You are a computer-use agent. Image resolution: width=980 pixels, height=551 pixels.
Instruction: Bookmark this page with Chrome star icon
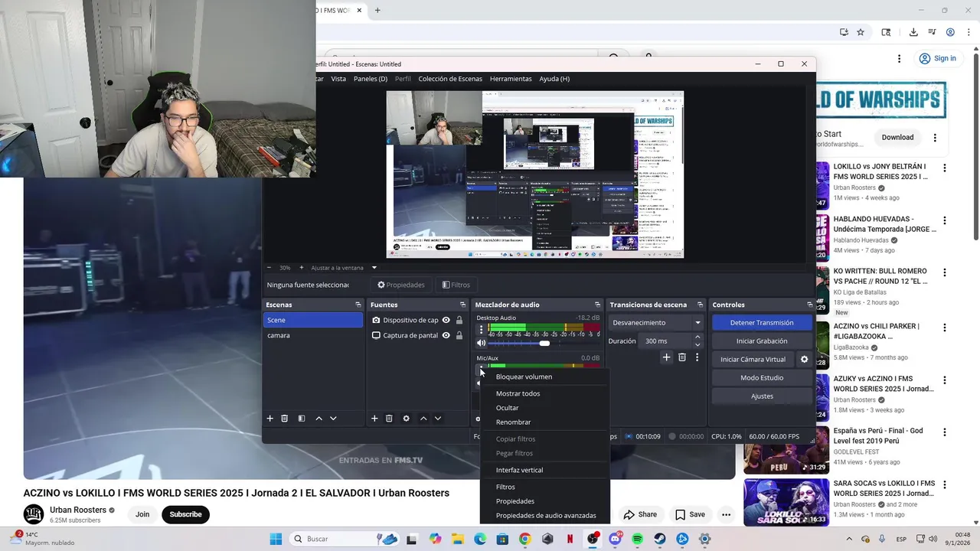click(861, 32)
